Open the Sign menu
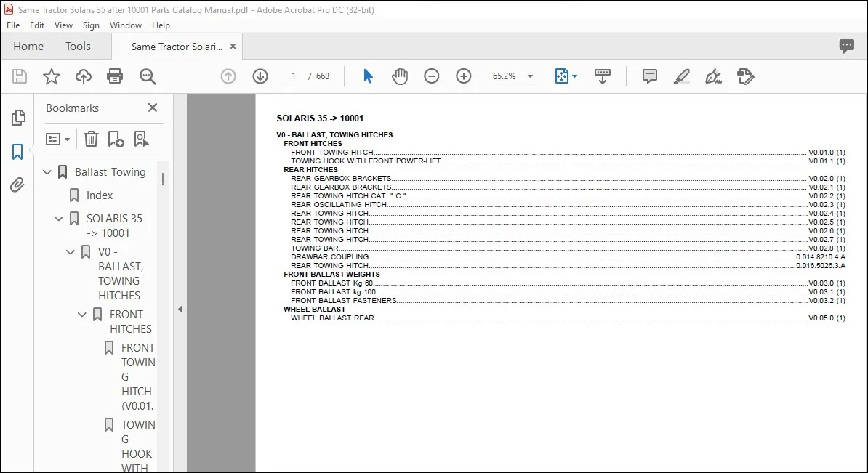This screenshot has width=868, height=473. (92, 25)
